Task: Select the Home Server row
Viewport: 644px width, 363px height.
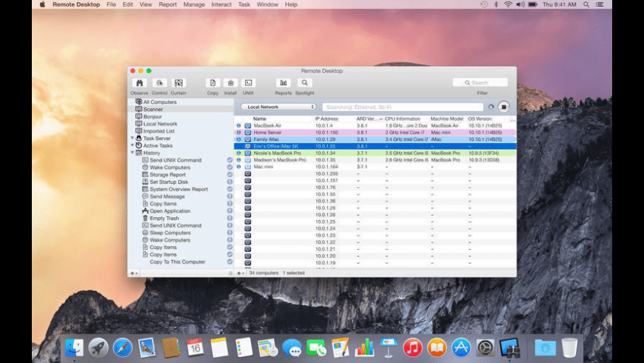Action: pos(375,133)
